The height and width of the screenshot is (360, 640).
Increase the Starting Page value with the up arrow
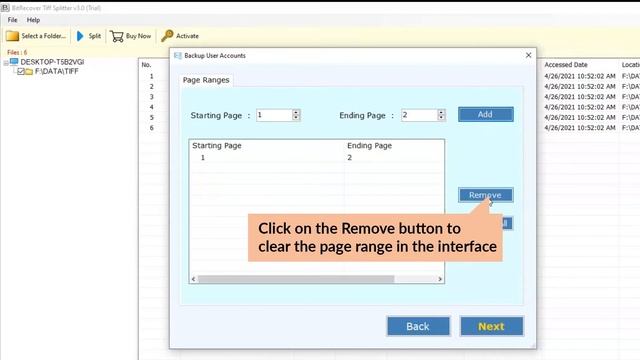[296, 112]
